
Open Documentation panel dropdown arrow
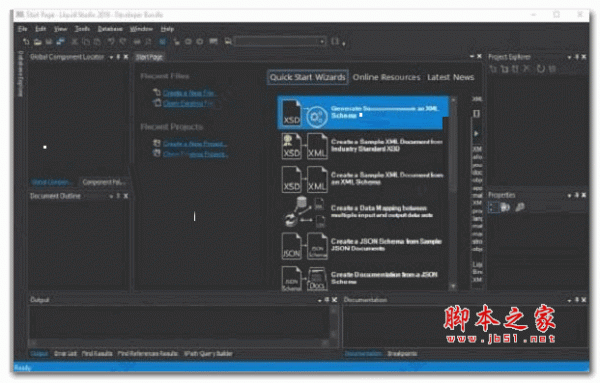pos(569,300)
